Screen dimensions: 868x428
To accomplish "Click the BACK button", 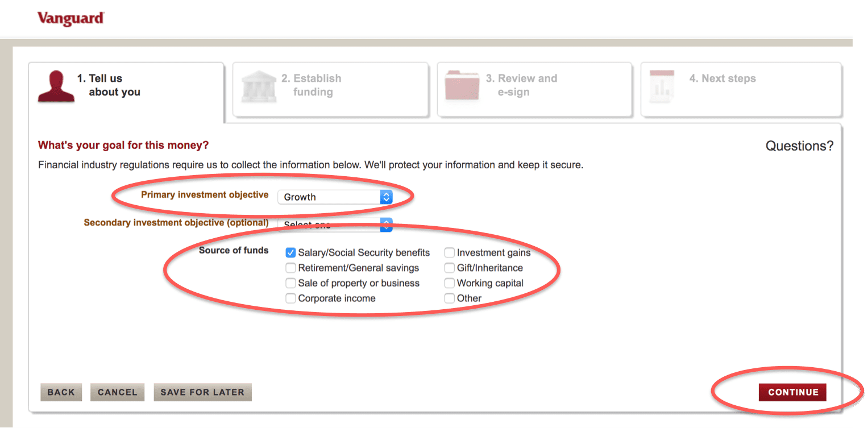I will coord(61,392).
